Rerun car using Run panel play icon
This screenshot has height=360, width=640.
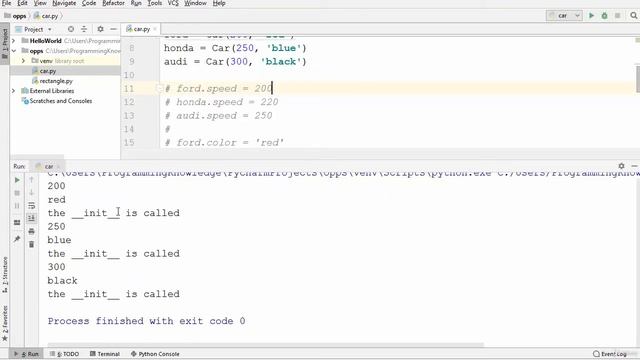17,180
